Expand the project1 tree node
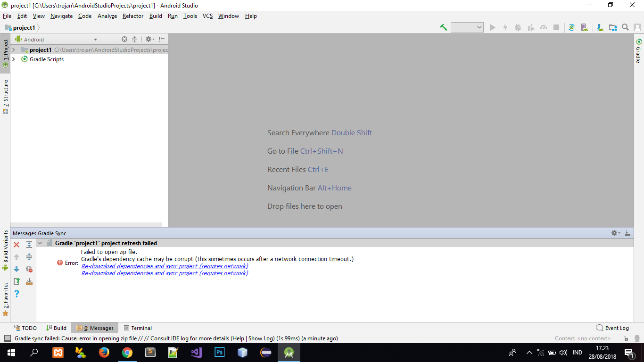 pyautogui.click(x=14, y=50)
